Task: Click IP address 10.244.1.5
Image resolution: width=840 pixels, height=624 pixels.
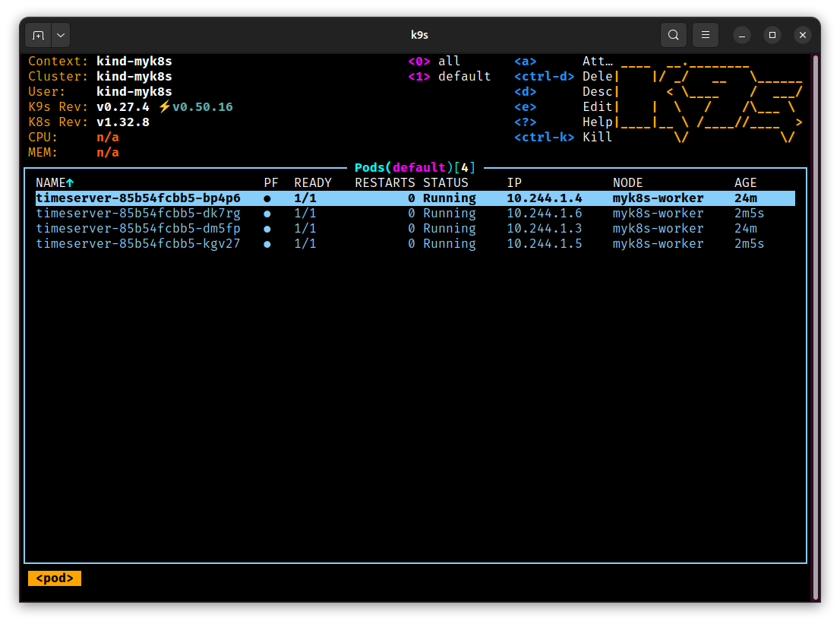Action: [545, 244]
